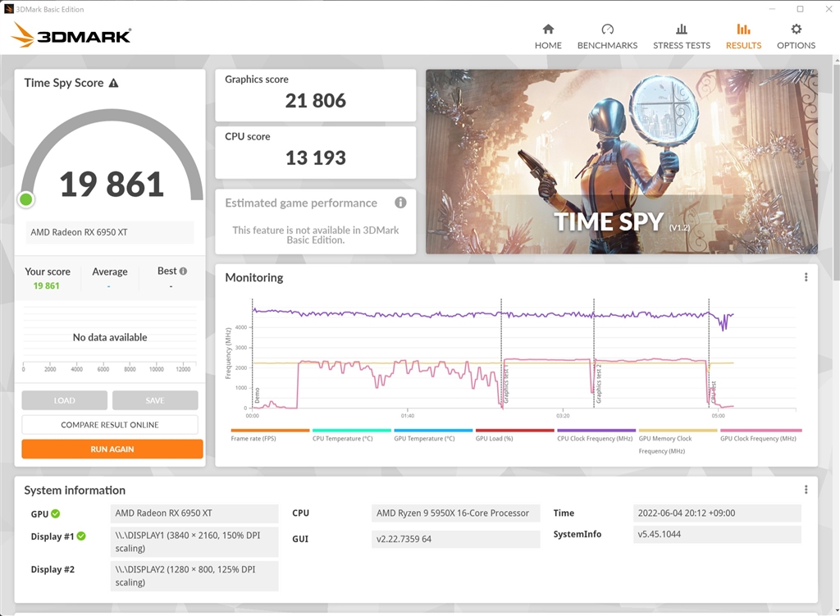Toggle the GPU Load (%) legend

pyautogui.click(x=515, y=435)
